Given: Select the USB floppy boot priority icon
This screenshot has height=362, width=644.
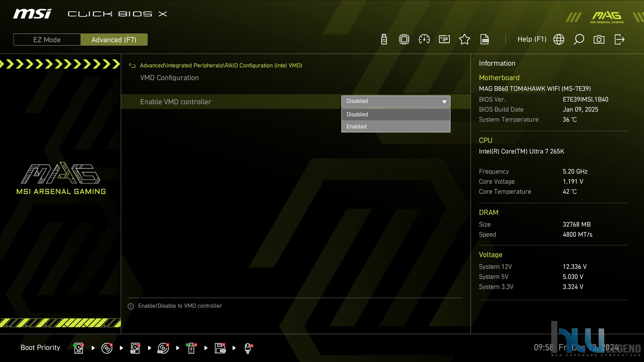Looking at the screenshot, I should coord(220,348).
